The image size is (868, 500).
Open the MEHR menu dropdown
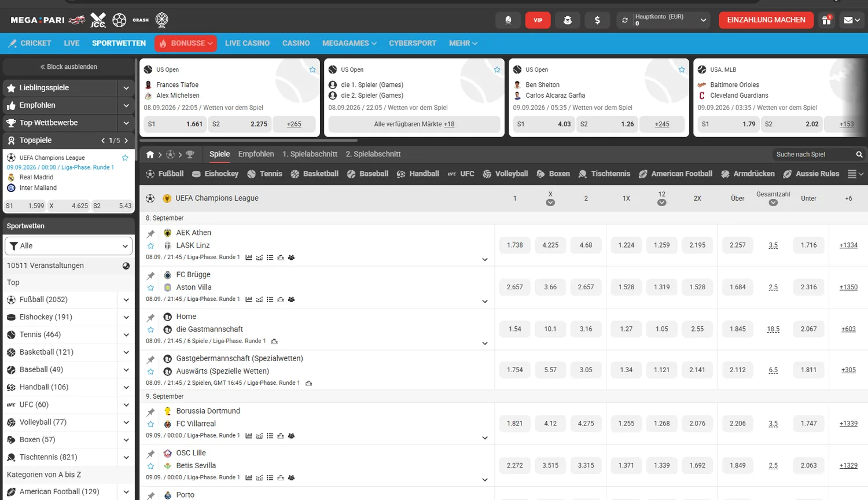coord(463,43)
